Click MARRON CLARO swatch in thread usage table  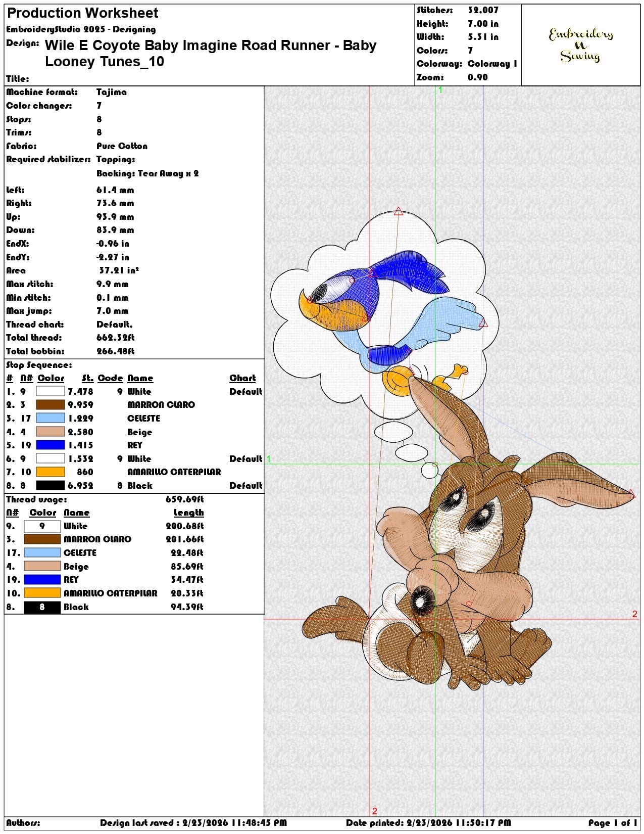[x=42, y=539]
